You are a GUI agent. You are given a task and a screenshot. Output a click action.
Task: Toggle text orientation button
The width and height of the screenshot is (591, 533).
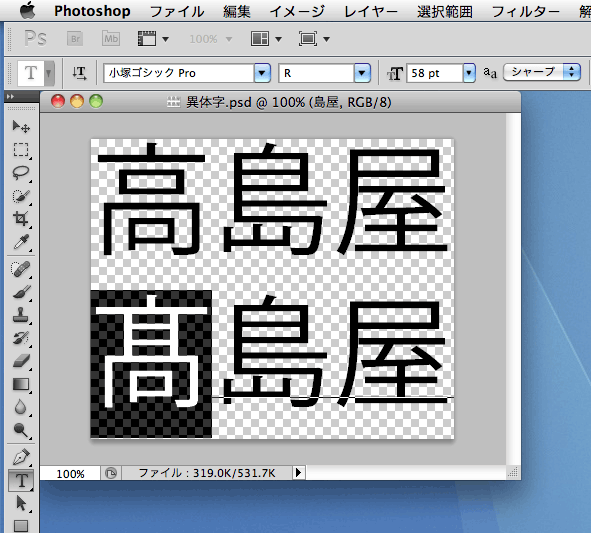tap(79, 73)
